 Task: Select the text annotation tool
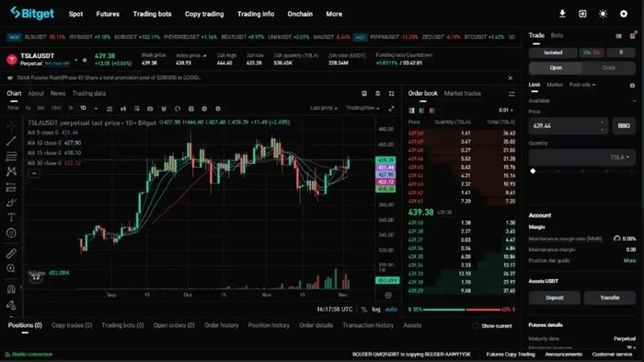point(11,217)
